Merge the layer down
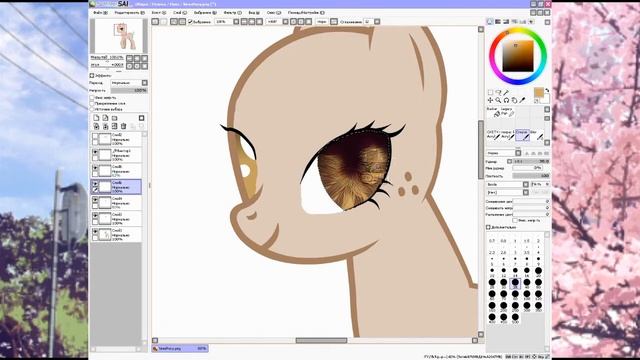 click(x=105, y=127)
